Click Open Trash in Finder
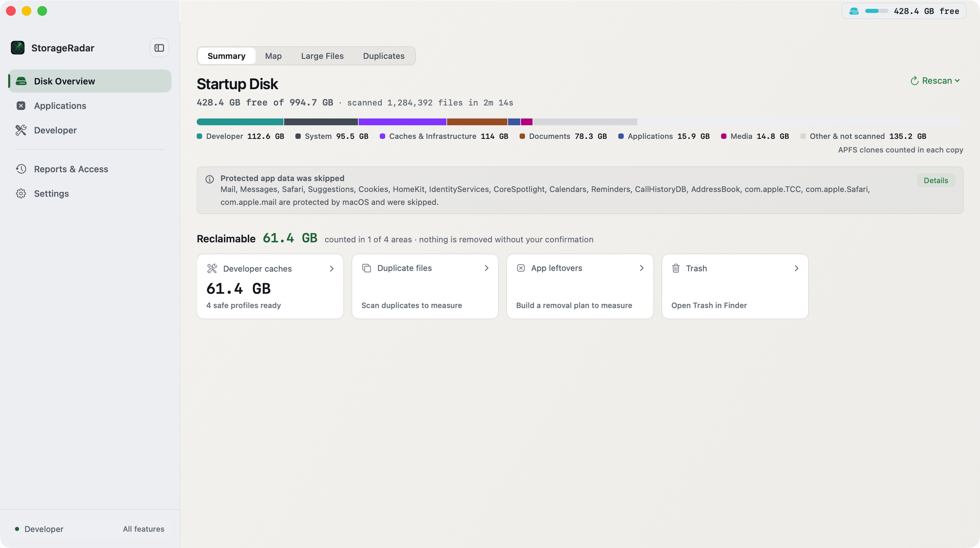 (709, 305)
